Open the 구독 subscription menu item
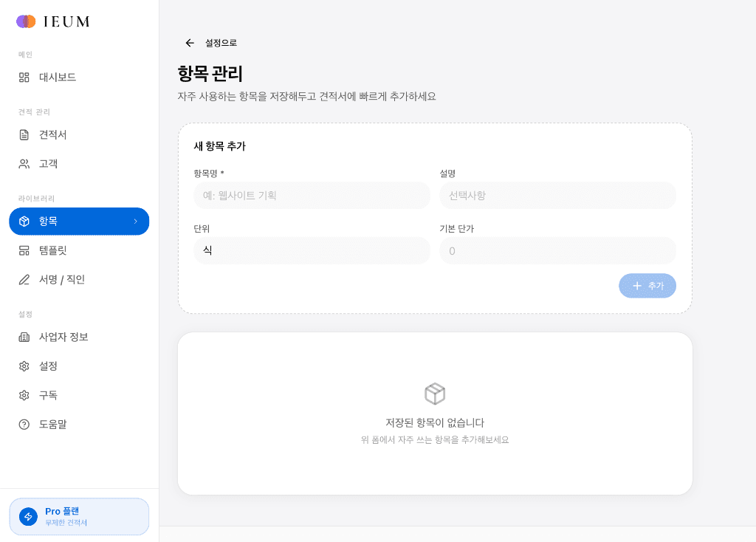Screen dimensions: 756x542 coord(49,395)
